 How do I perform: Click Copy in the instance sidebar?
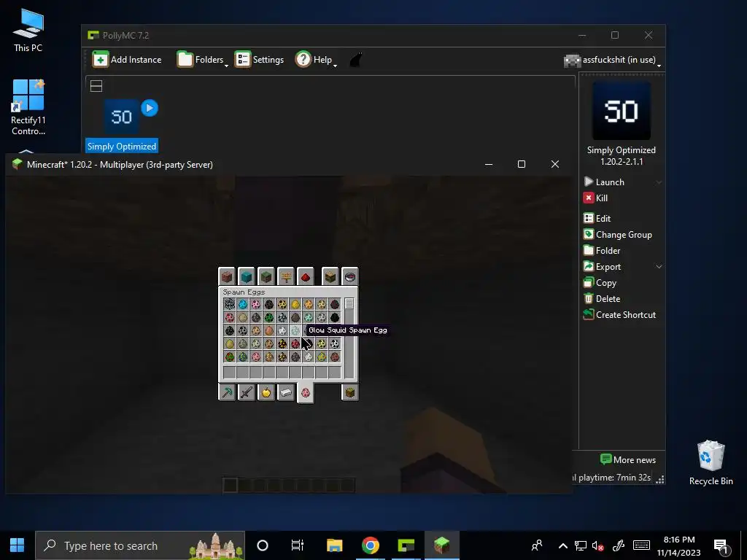pyautogui.click(x=600, y=283)
